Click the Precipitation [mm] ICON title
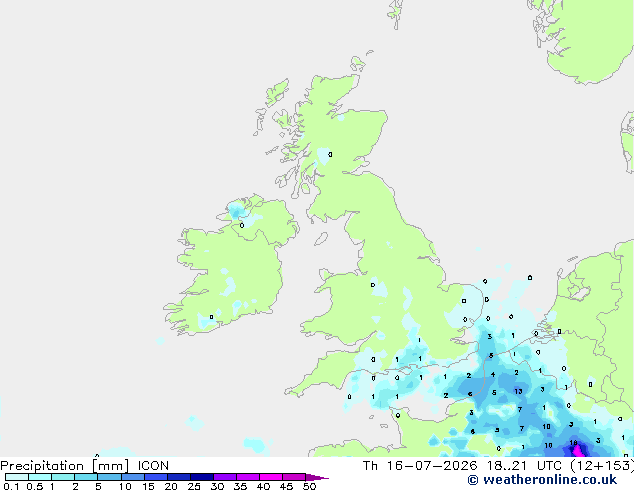The height and width of the screenshot is (490, 634). tap(85, 466)
